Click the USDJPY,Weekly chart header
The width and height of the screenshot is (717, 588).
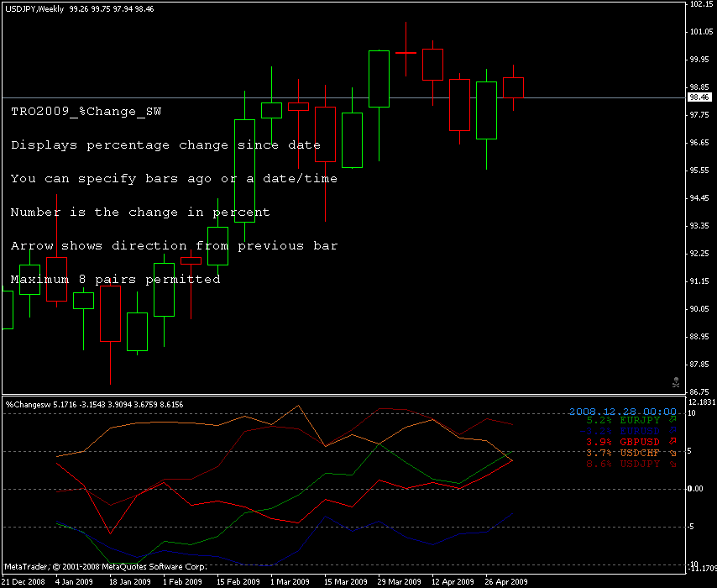39,7
